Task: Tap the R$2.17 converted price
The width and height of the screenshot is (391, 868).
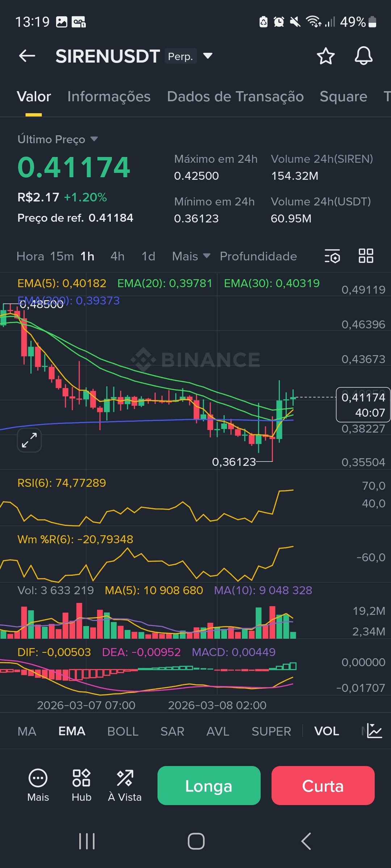Action: tap(38, 197)
